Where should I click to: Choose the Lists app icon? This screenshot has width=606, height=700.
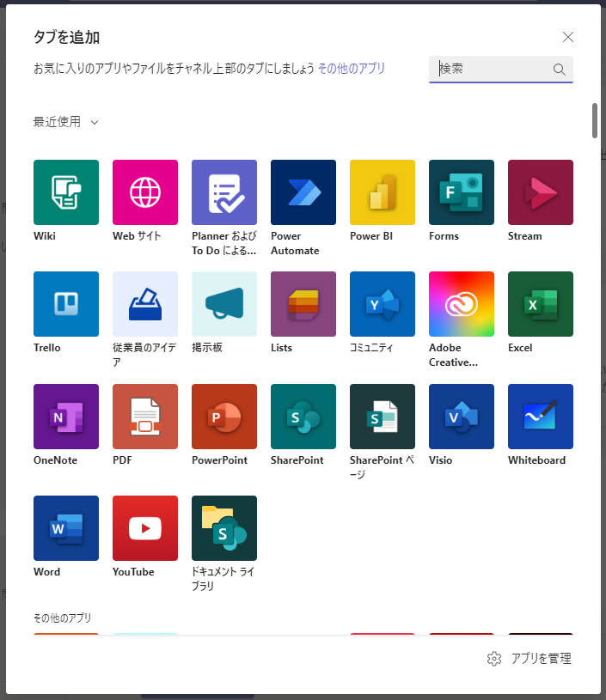pyautogui.click(x=303, y=304)
